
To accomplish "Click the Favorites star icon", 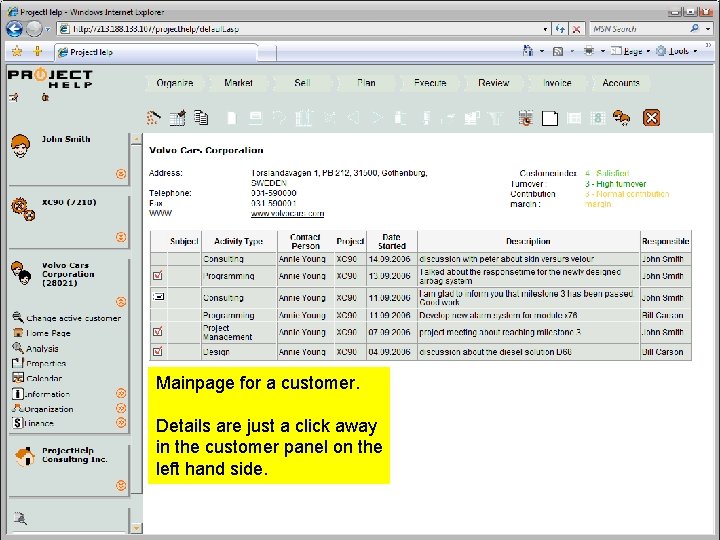I will [17, 51].
